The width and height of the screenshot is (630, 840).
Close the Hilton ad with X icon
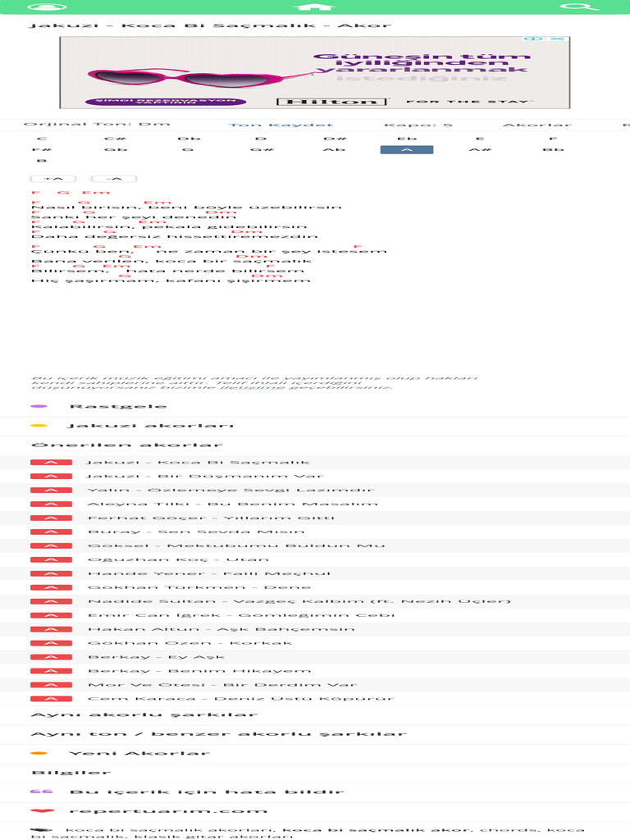click(558, 39)
